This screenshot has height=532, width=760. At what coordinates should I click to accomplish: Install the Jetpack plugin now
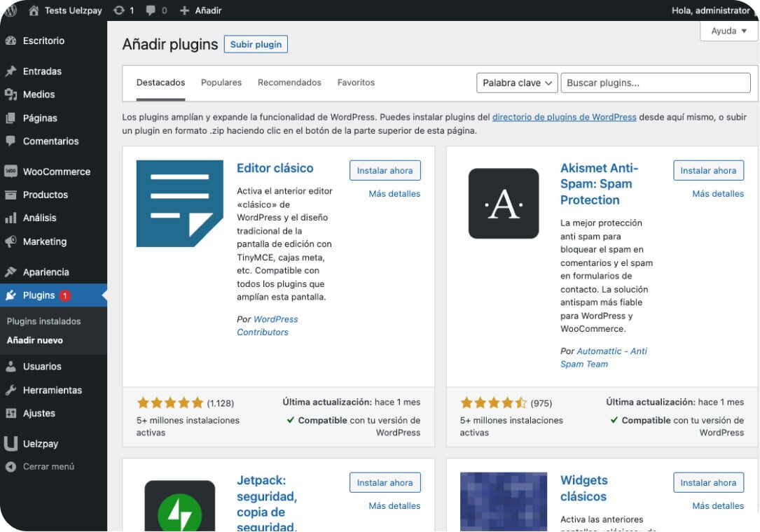(x=385, y=482)
